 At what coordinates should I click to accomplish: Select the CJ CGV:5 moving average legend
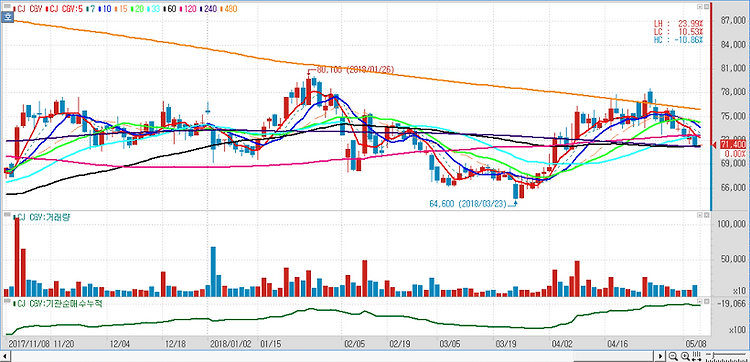click(65, 9)
